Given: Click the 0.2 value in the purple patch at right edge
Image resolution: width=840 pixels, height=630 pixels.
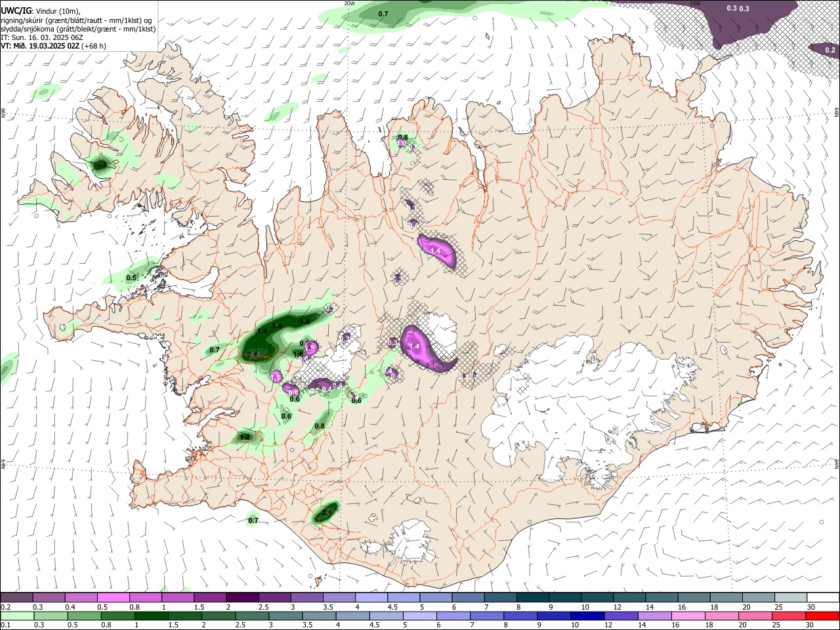Looking at the screenshot, I should [x=829, y=50].
